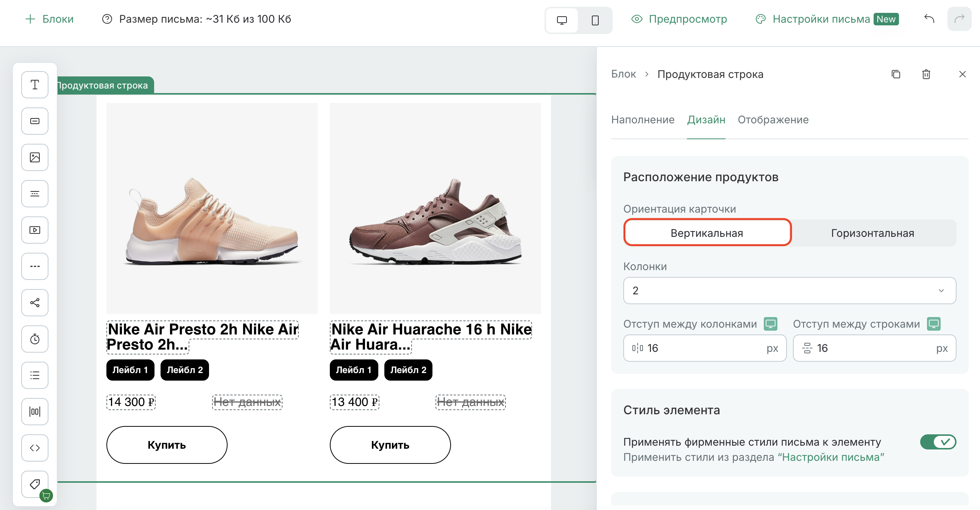Open the Дизайн tab

pos(706,120)
